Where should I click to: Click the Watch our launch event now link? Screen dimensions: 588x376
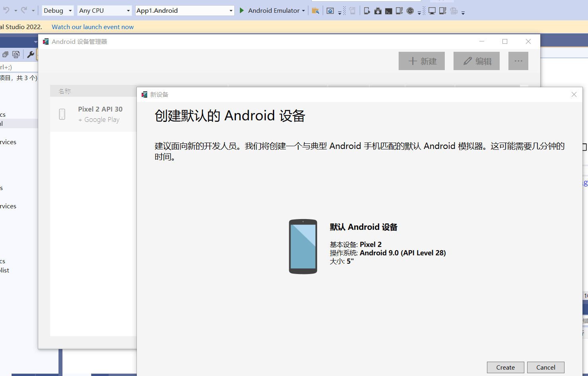click(92, 27)
